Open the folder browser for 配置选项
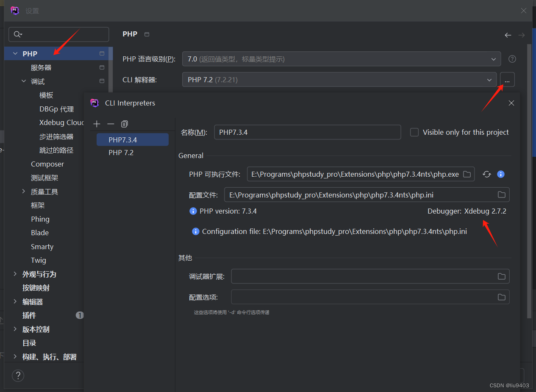Viewport: 536px width, 392px height. [502, 297]
